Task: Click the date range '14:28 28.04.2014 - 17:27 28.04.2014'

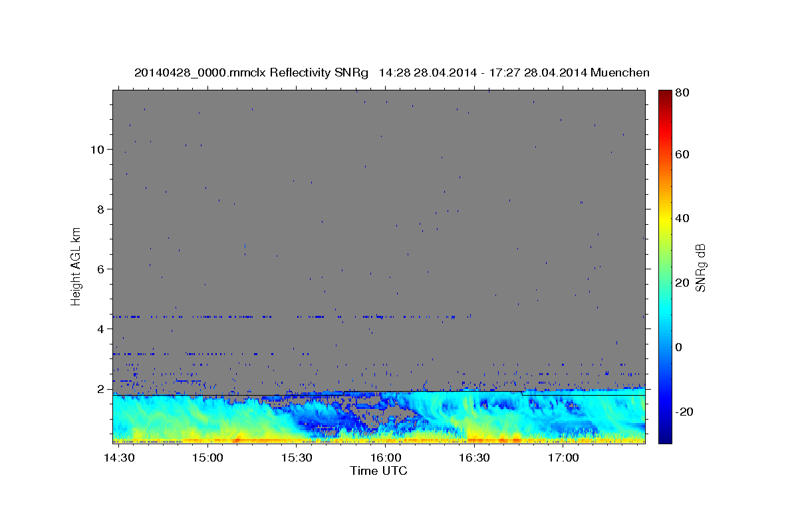Action: pyautogui.click(x=482, y=72)
